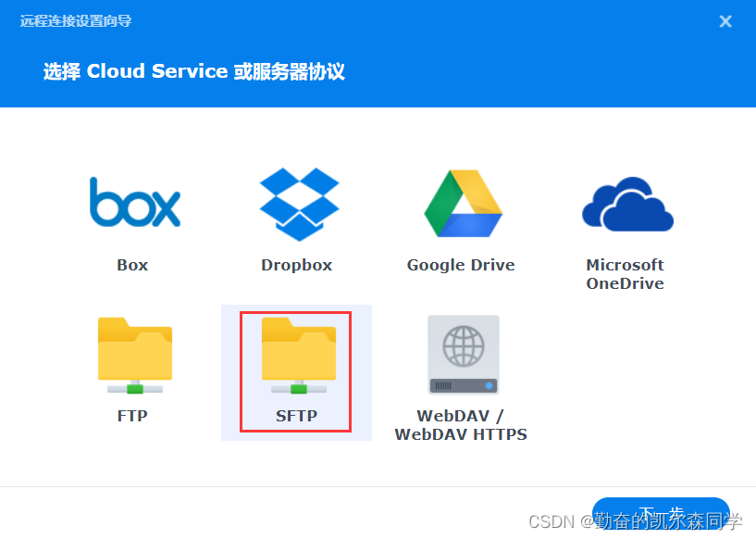
Task: Click the wizard title 选择 Cloud Service 或服务器协议
Action: coord(194,71)
